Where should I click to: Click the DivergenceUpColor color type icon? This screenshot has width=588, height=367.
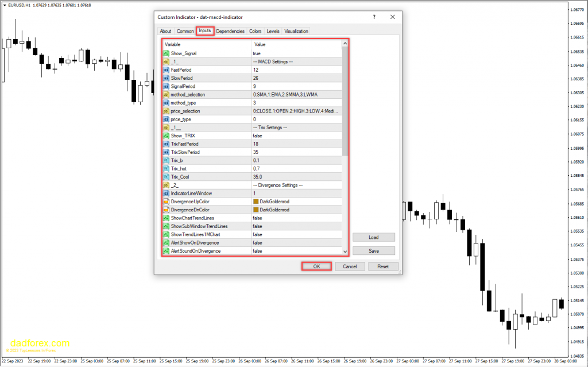(166, 202)
